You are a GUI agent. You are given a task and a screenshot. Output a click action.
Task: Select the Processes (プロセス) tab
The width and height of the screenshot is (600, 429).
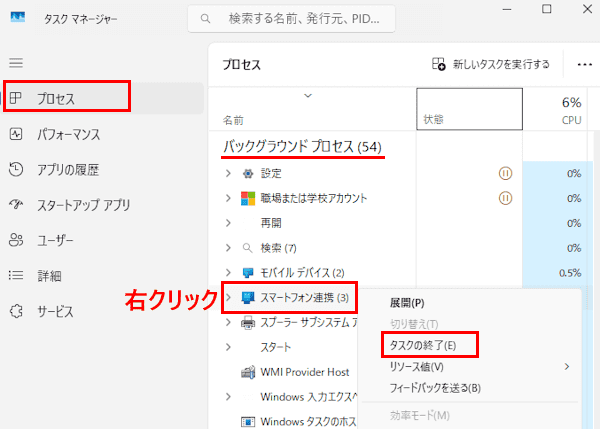[66, 98]
